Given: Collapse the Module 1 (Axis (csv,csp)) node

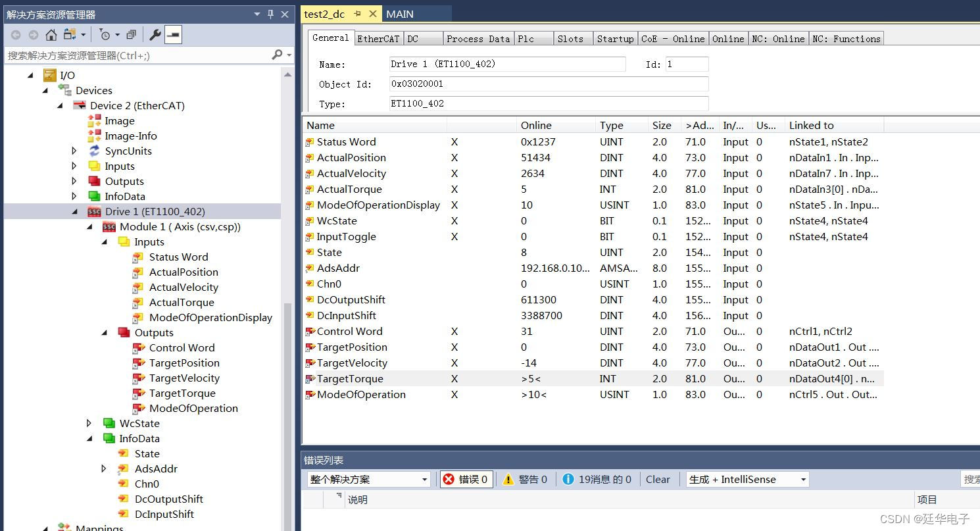Looking at the screenshot, I should click(90, 227).
